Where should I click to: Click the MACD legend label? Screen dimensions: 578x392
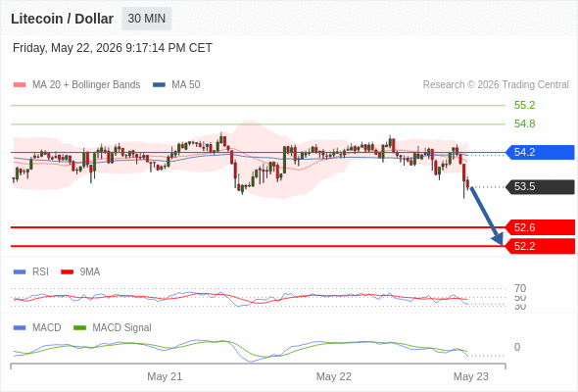[47, 327]
